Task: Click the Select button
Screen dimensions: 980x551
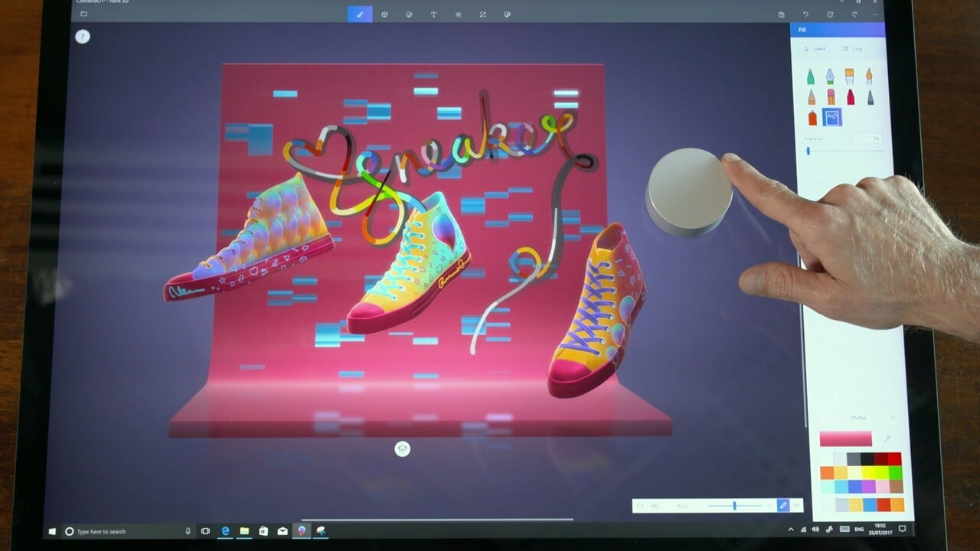Action: [x=815, y=49]
